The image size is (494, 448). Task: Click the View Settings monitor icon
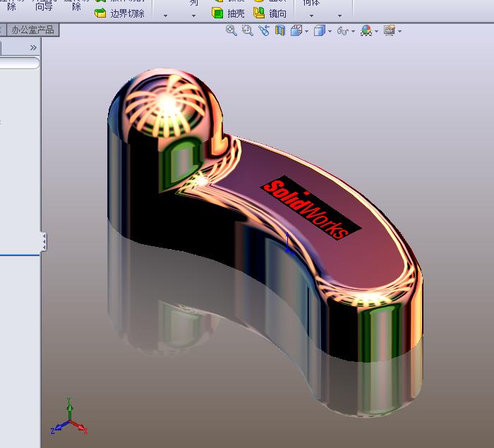pyautogui.click(x=390, y=30)
